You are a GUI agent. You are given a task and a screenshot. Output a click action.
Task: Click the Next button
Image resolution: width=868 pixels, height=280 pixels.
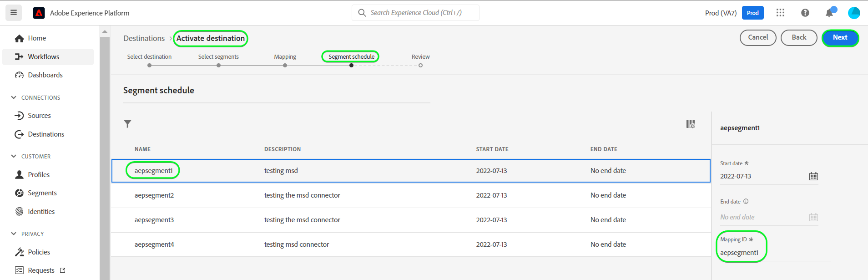click(840, 38)
